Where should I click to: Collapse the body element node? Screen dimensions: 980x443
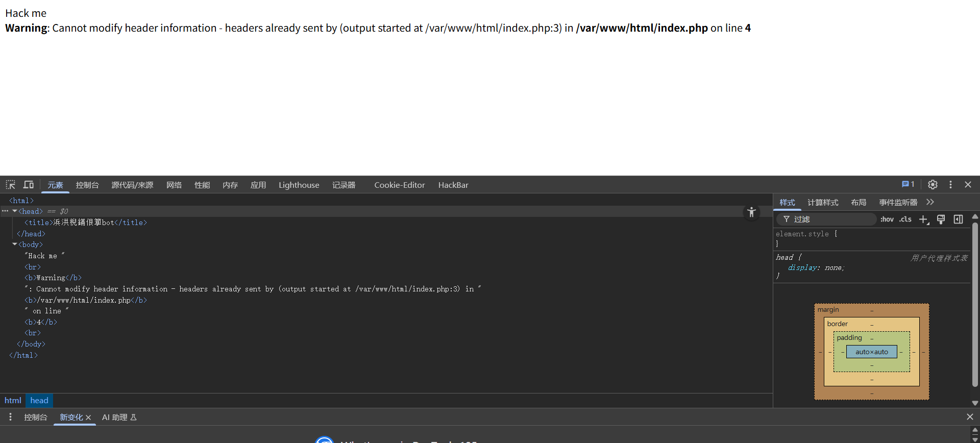click(15, 244)
